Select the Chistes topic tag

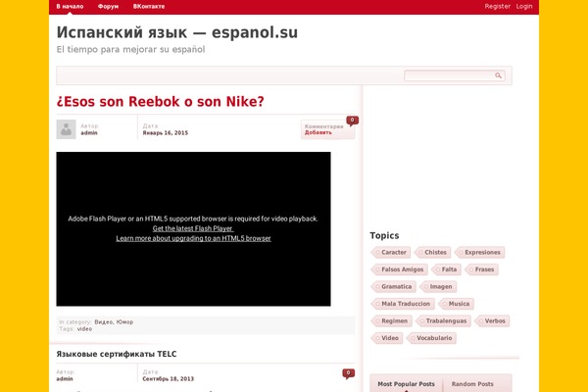(433, 253)
